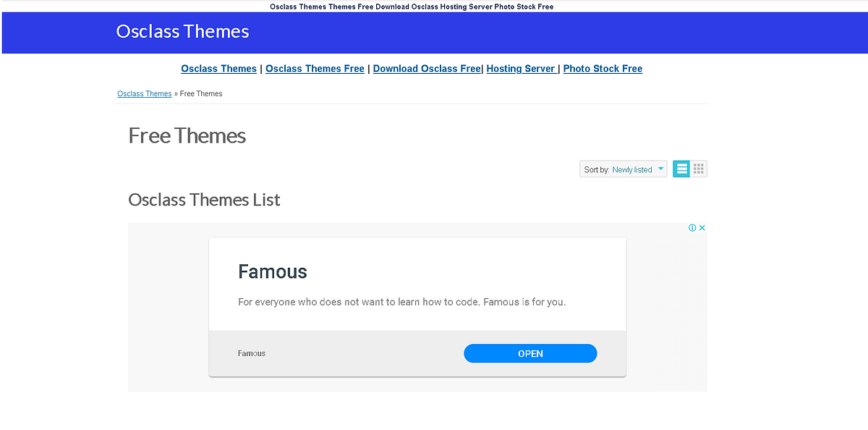Viewport: 868px width, 430px height.
Task: Switch to grid view layout
Action: [698, 168]
